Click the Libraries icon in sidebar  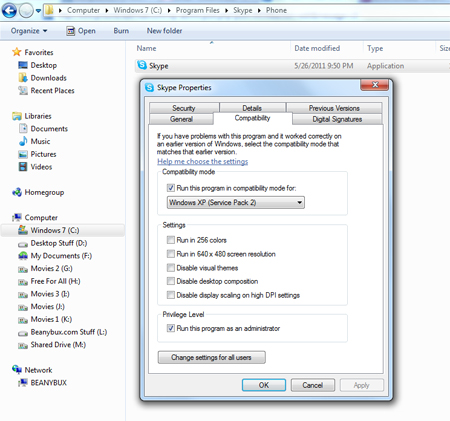16,116
